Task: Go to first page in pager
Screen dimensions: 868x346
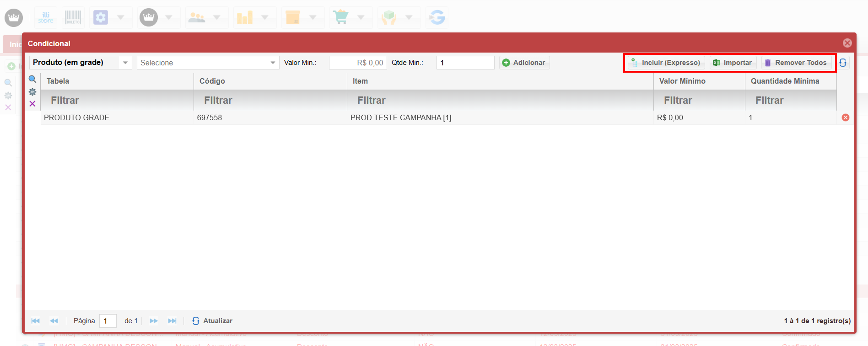Action: tap(35, 321)
